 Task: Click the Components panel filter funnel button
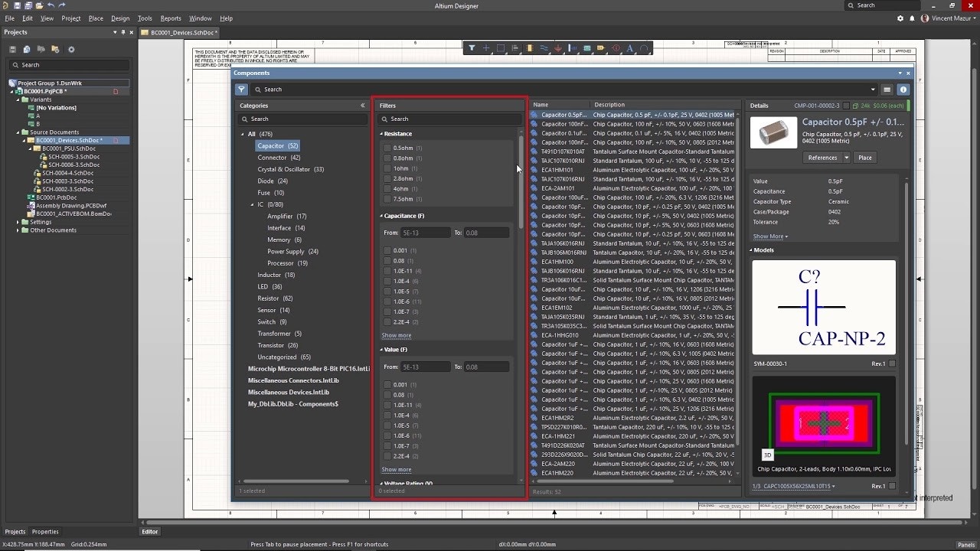pos(241,90)
